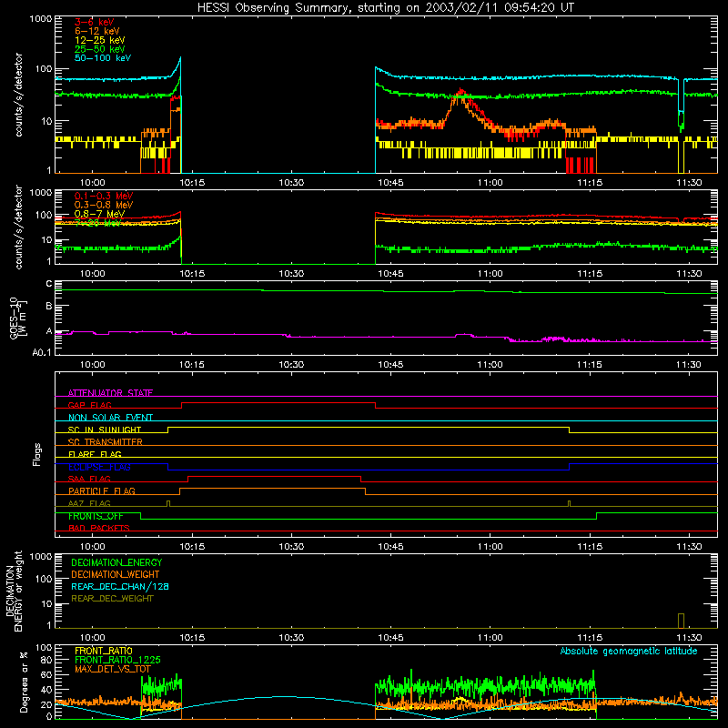Select the 12-25 keV legend label
This screenshot has height=728, width=728.
point(99,40)
